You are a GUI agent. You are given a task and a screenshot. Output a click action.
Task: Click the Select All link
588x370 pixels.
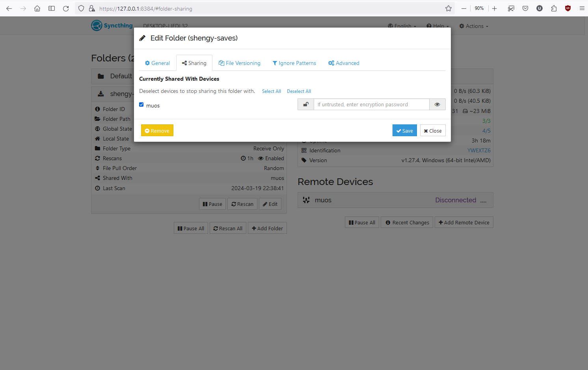(x=272, y=91)
